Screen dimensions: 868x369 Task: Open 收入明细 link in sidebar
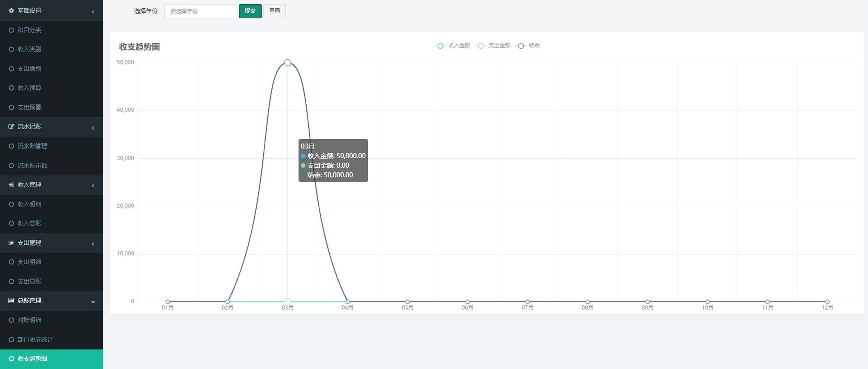(x=52, y=204)
